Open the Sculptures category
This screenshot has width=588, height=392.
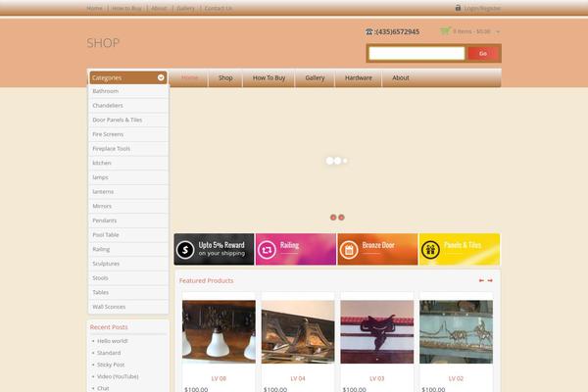[x=128, y=264]
